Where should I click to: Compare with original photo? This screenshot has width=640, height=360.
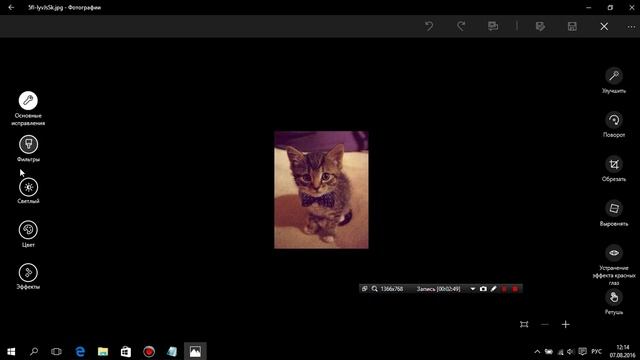coord(493,27)
